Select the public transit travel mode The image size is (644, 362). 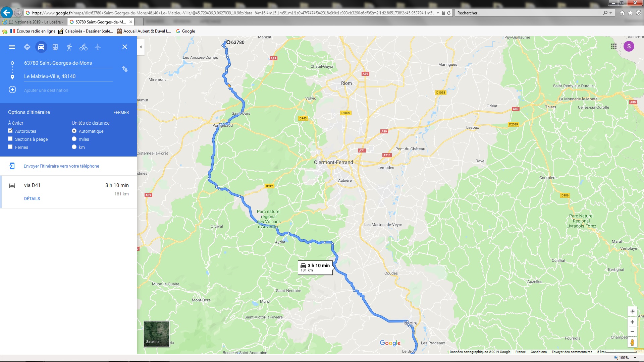pos(55,47)
